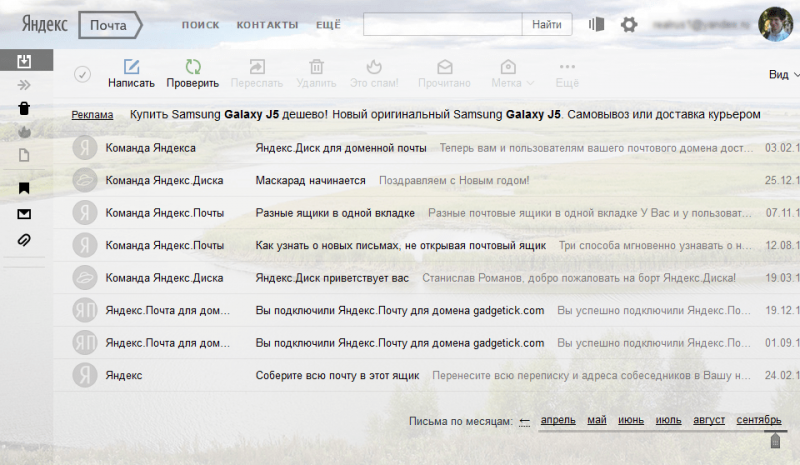Open the Поиск header menu item
Image resolution: width=800 pixels, height=465 pixels.
coord(200,24)
